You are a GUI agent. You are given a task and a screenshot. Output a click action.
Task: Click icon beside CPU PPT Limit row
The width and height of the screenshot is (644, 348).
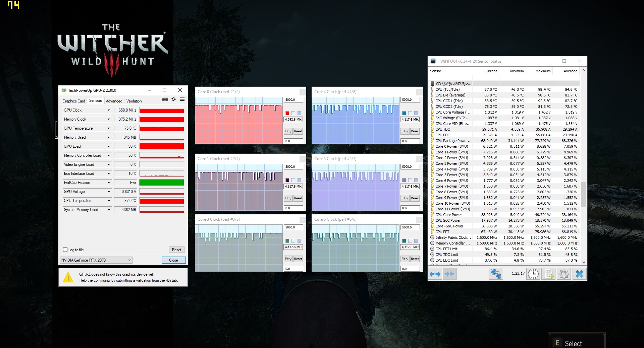(432, 249)
